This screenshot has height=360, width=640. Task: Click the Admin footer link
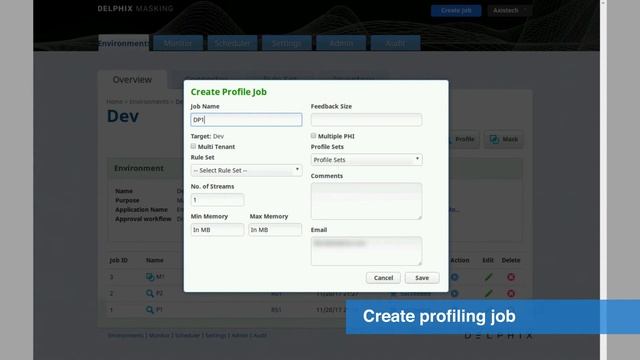(x=240, y=335)
